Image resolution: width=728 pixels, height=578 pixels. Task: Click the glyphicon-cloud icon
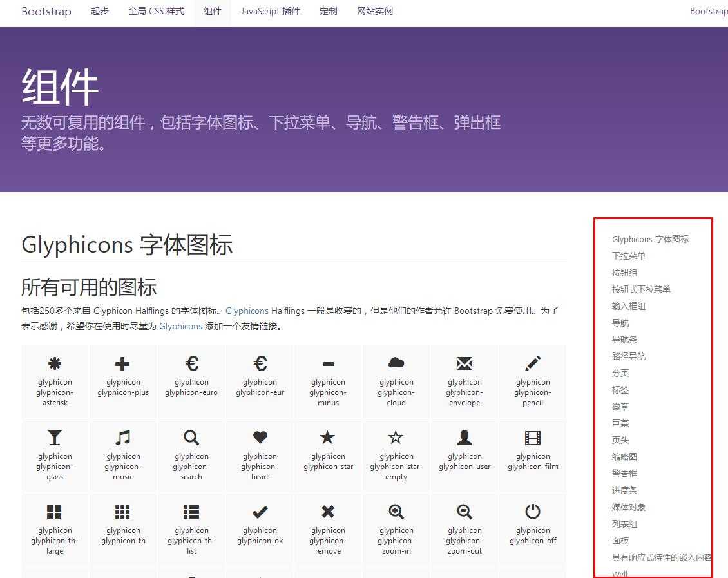[396, 363]
